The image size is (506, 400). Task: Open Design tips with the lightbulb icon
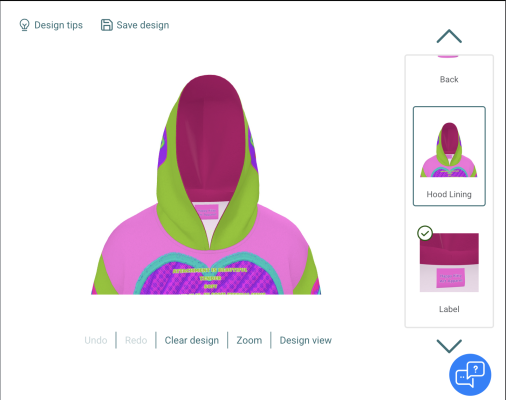point(24,25)
